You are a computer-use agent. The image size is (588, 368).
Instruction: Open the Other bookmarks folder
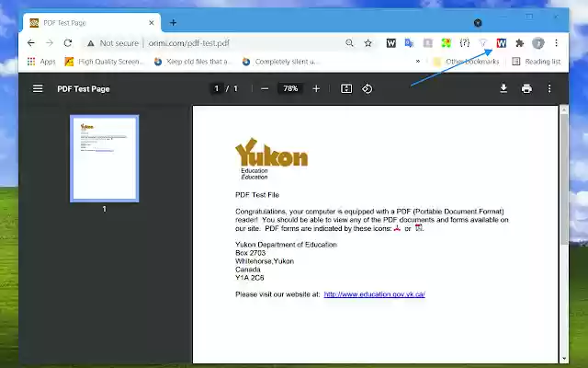tap(466, 62)
